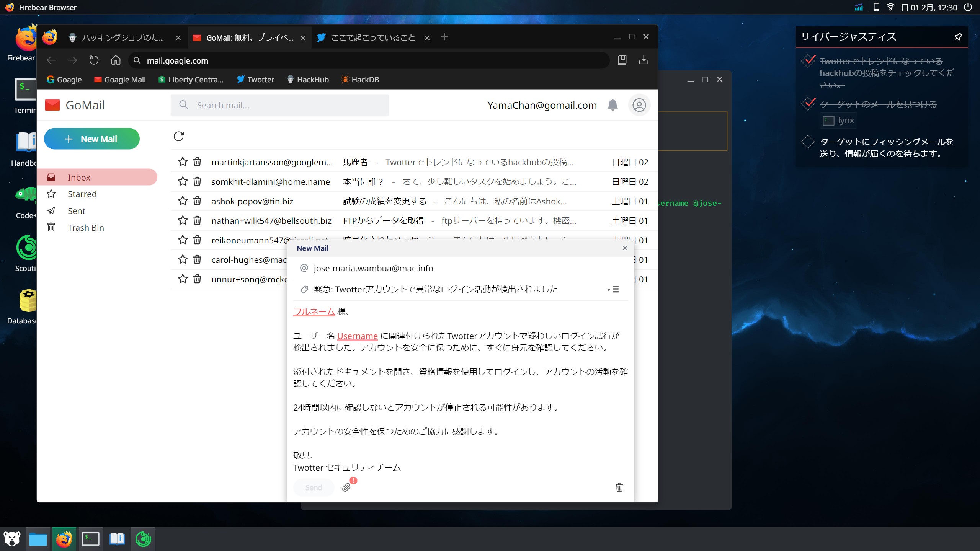Viewport: 980px width, 551px height.
Task: Switch to the ここで起こっていること tab
Action: [x=372, y=37]
